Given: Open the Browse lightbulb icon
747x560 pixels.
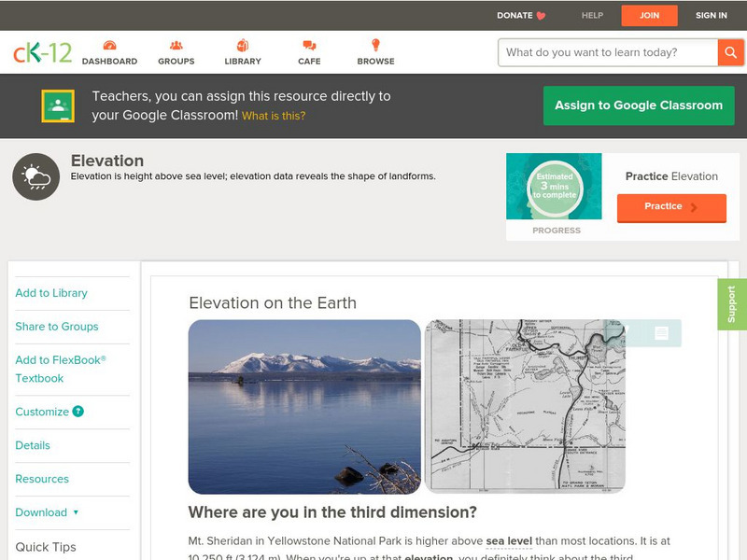Looking at the screenshot, I should point(375,45).
